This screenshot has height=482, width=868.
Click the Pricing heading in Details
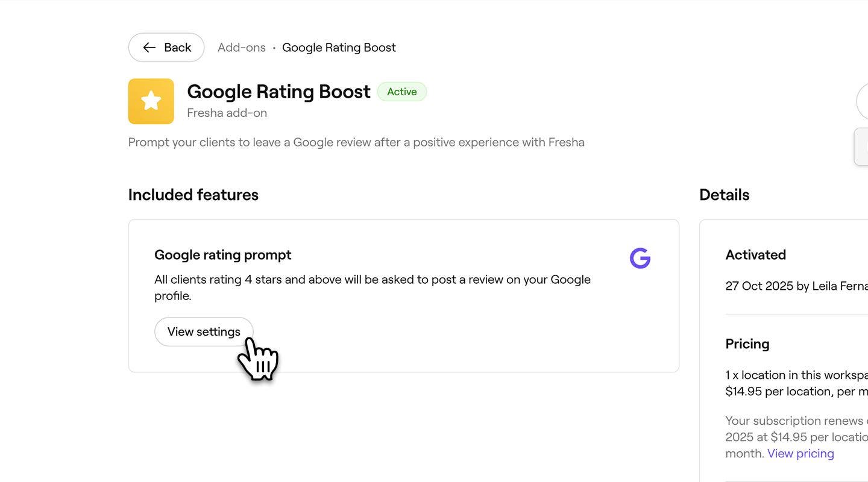coord(747,344)
